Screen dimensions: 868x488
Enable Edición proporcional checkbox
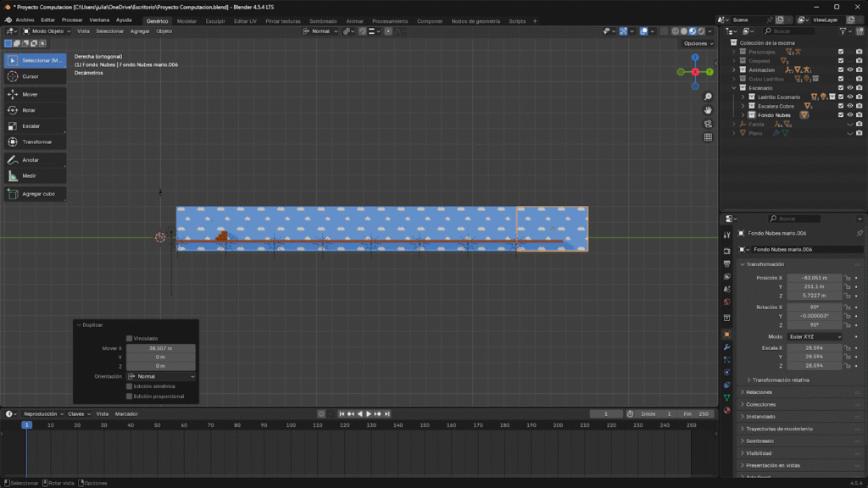(x=129, y=396)
